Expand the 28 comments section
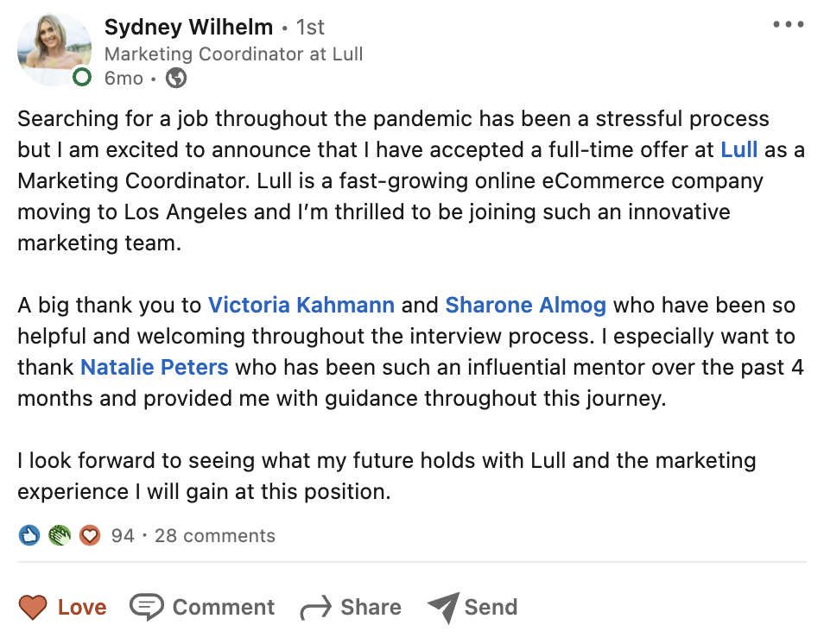Viewport: 824px width, 644px height. (x=214, y=535)
